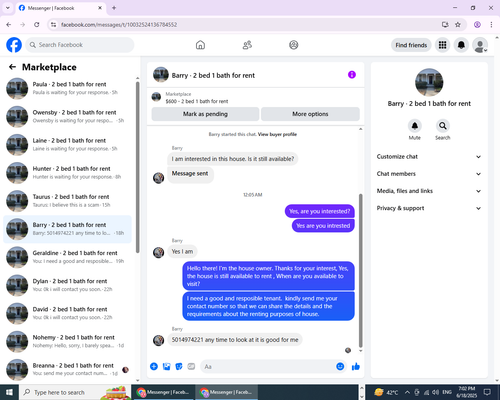Screen dimensions: 500x400
Task: Open the account profile avatar menu
Action: coord(480,45)
